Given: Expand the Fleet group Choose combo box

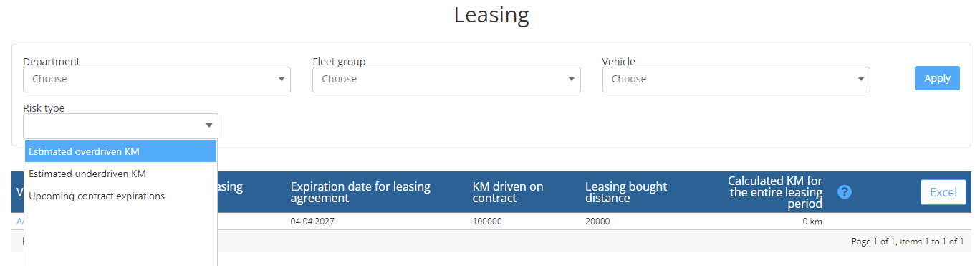Looking at the screenshot, I should click(x=446, y=80).
